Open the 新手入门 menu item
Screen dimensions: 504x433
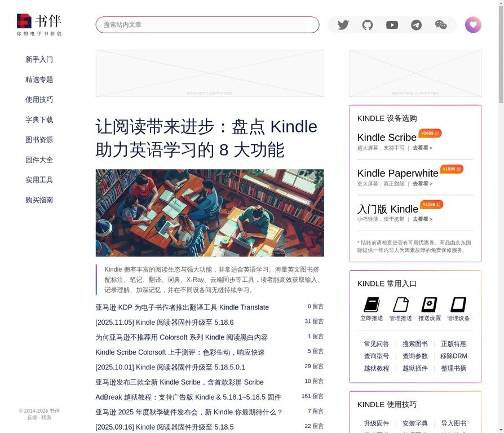pyautogui.click(x=39, y=59)
